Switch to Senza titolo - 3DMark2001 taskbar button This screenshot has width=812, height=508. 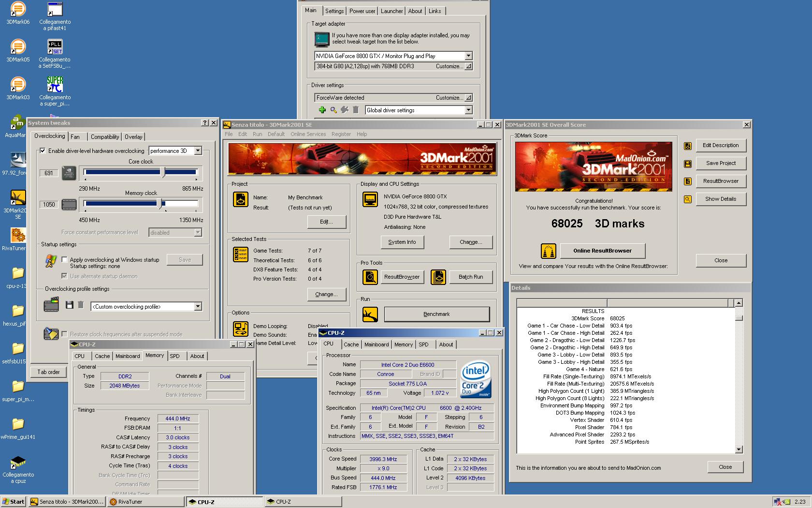point(67,502)
